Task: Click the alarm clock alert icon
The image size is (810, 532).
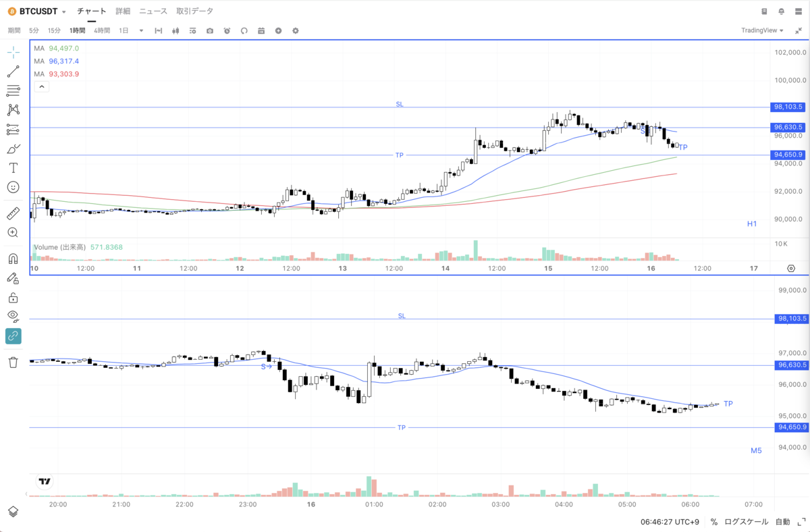Action: tap(227, 30)
